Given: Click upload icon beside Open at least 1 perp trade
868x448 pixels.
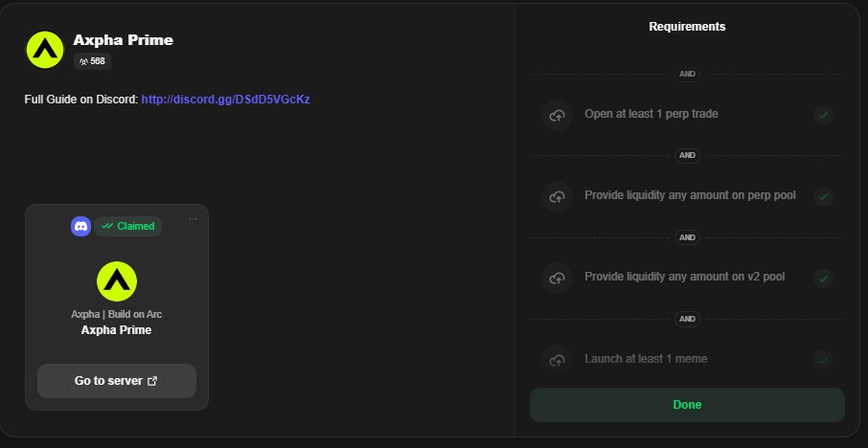Looking at the screenshot, I should (557, 115).
